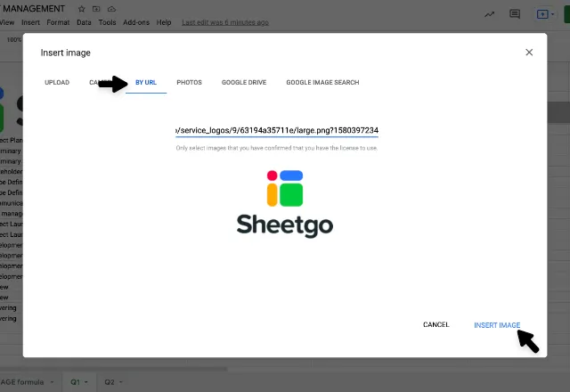Open the Add-ons menu
The width and height of the screenshot is (570, 392).
[136, 22]
